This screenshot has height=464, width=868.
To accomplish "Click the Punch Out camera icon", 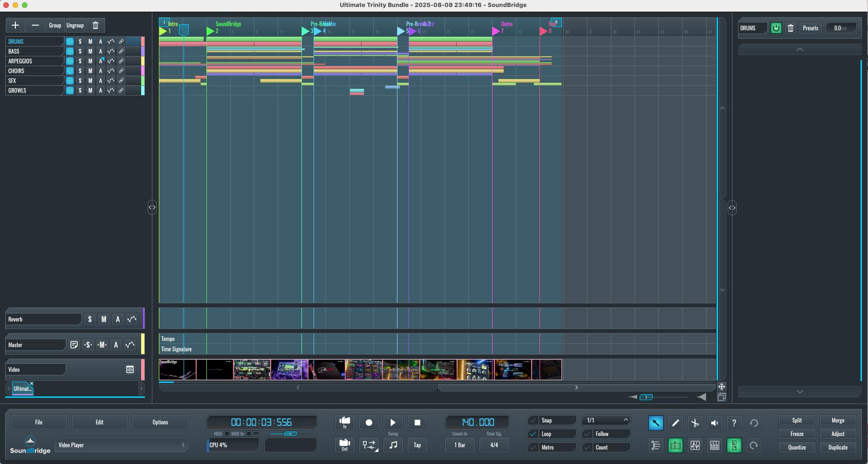I will 345,445.
